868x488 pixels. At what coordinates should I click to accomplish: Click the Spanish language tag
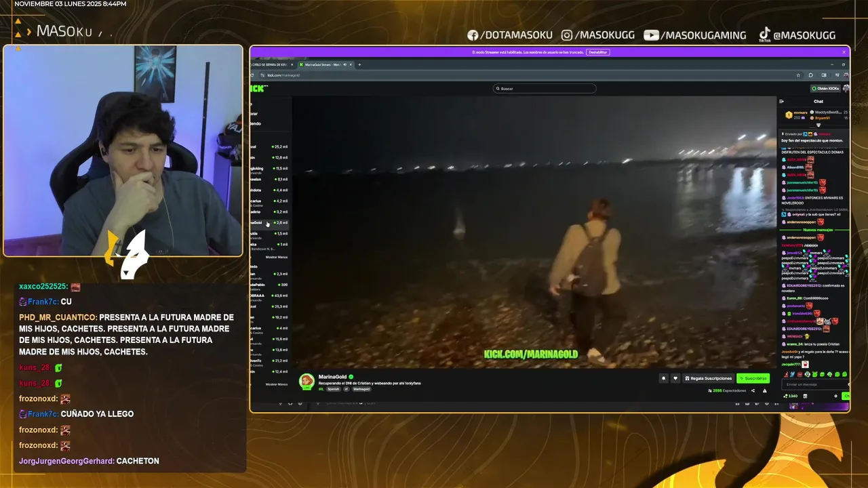[334, 389]
